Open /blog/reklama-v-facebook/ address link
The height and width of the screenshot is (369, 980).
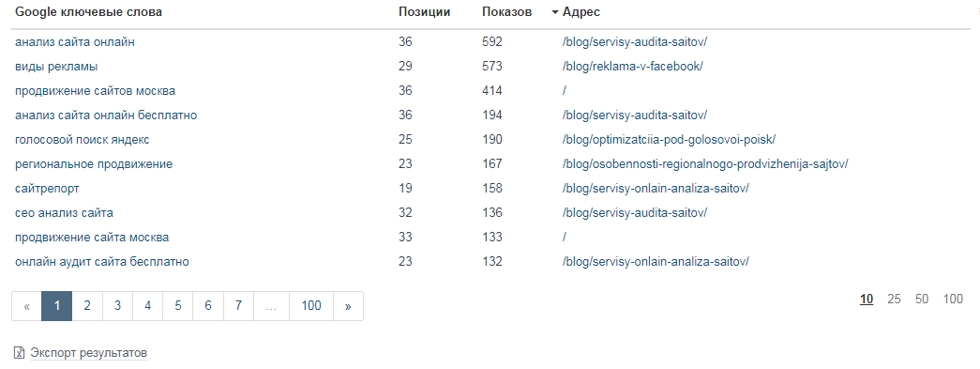tap(632, 67)
